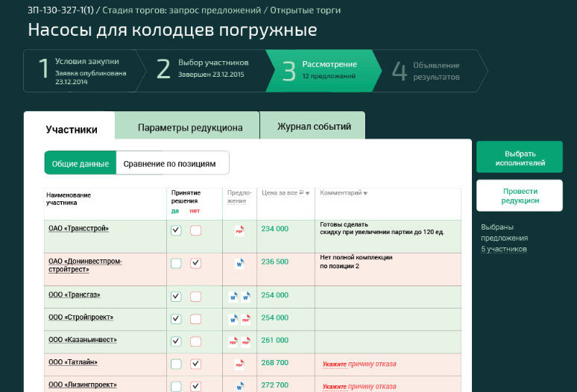Image resolution: width=577 pixels, height=392 pixels.
Task: Open the second Word file from ООО «Трансгаз»
Action: click(x=245, y=297)
